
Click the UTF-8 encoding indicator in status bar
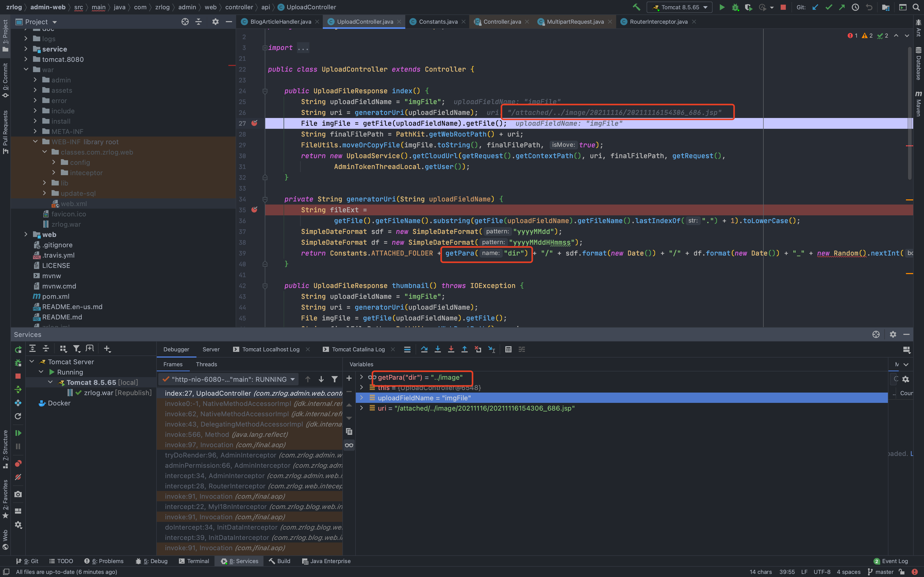click(x=822, y=572)
